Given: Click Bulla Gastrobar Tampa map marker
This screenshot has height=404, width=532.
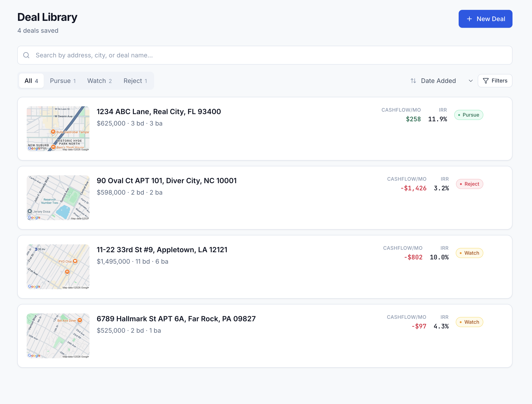Looking at the screenshot, I should (x=53, y=132).
